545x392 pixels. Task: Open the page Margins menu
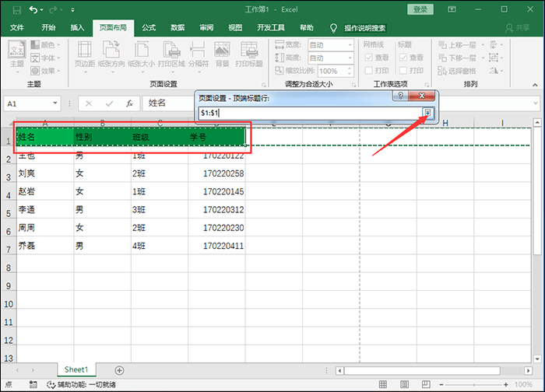(85, 56)
